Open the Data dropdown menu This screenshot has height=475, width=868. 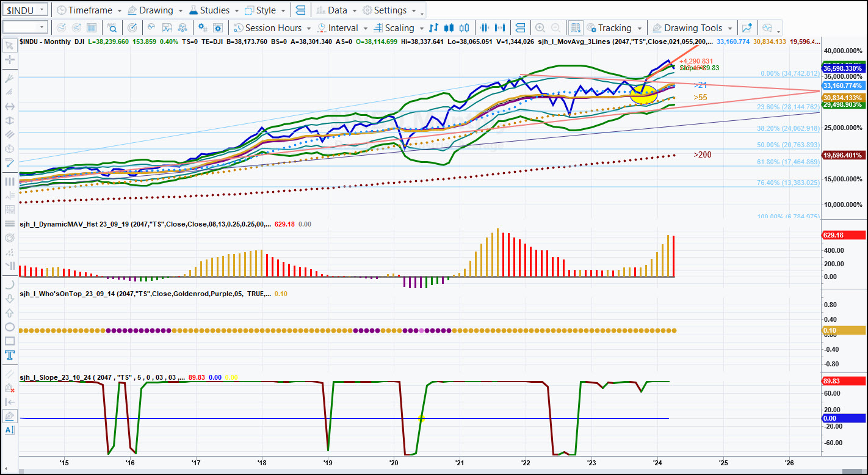click(x=337, y=10)
